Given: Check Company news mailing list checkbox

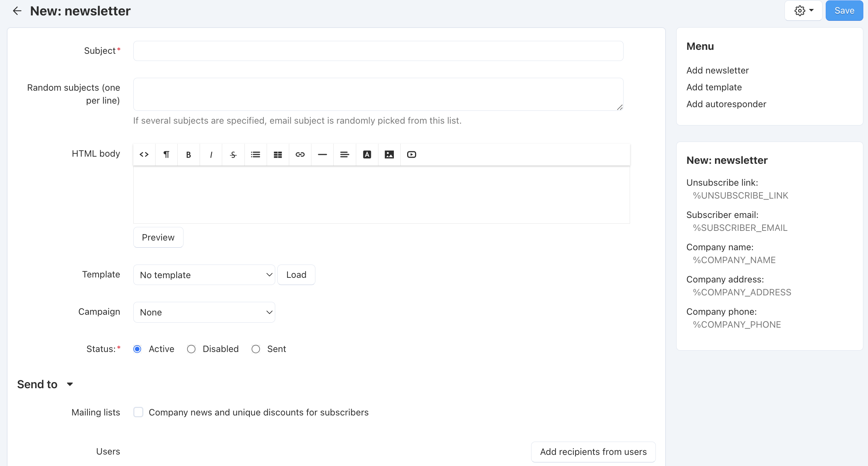Looking at the screenshot, I should coord(138,412).
